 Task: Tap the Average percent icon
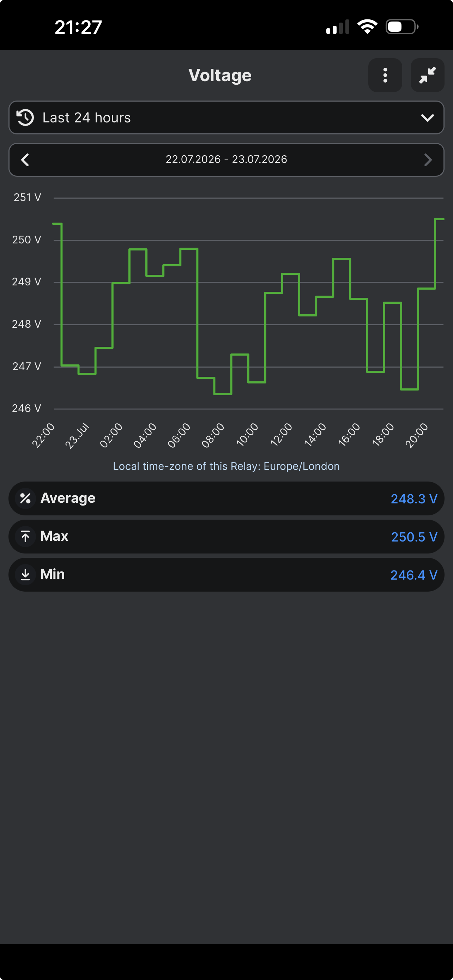[25, 498]
